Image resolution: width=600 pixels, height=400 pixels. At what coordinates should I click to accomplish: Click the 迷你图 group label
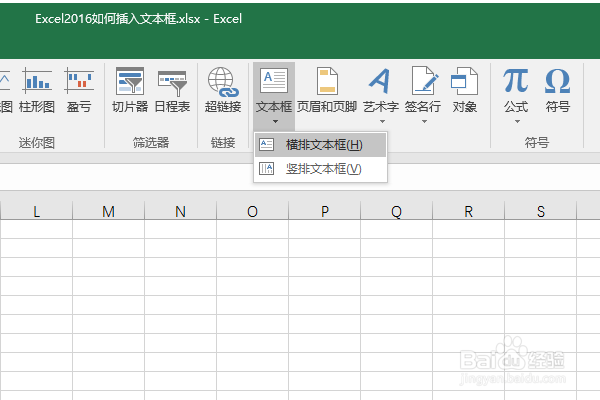click(x=37, y=143)
